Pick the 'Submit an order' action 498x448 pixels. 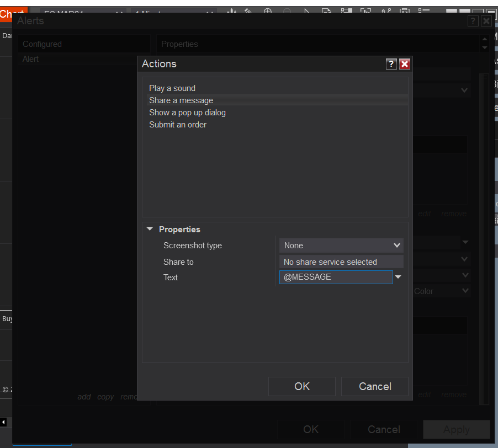pyautogui.click(x=277, y=125)
